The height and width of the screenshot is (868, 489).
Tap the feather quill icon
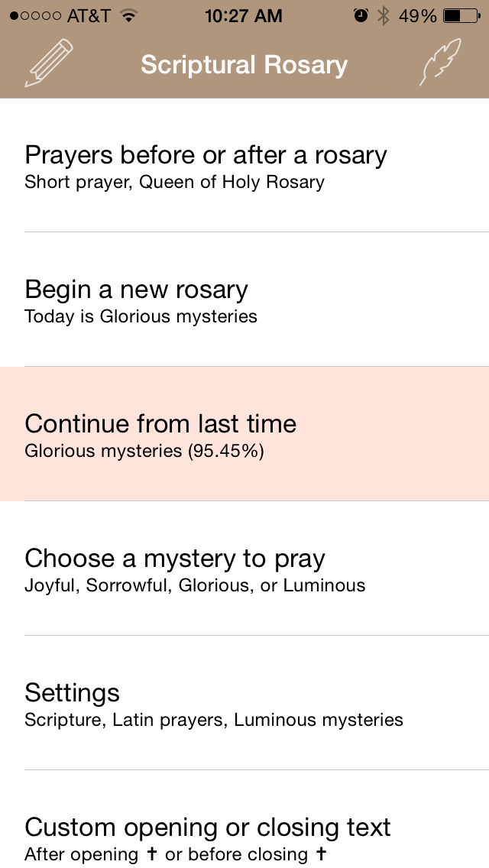click(441, 63)
